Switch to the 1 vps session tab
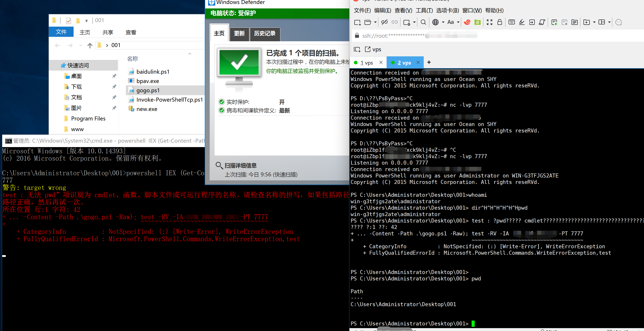Screen dimensions: 644x331 point(367,63)
